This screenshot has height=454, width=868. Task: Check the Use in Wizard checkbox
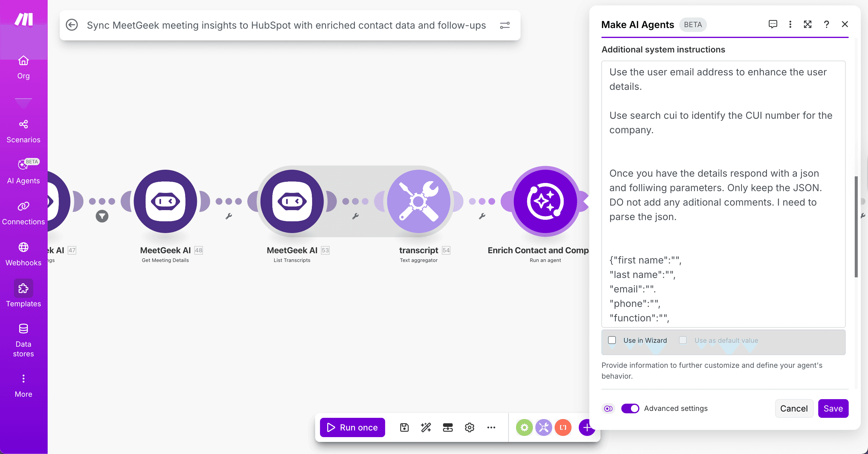612,340
